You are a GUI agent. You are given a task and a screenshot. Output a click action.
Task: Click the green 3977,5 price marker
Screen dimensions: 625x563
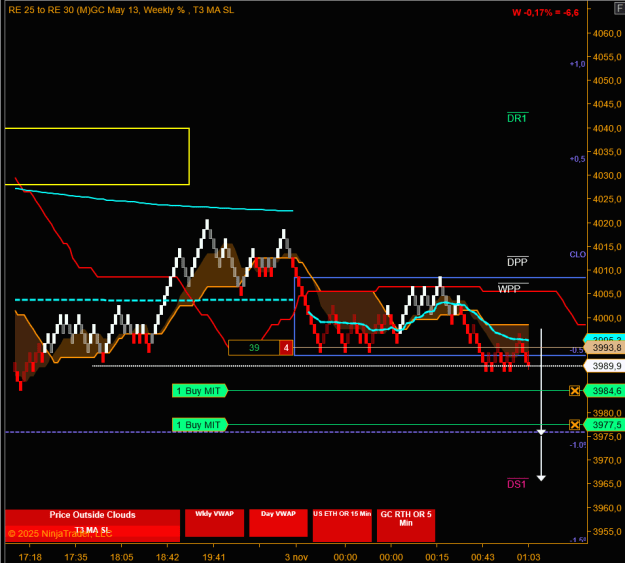click(604, 425)
